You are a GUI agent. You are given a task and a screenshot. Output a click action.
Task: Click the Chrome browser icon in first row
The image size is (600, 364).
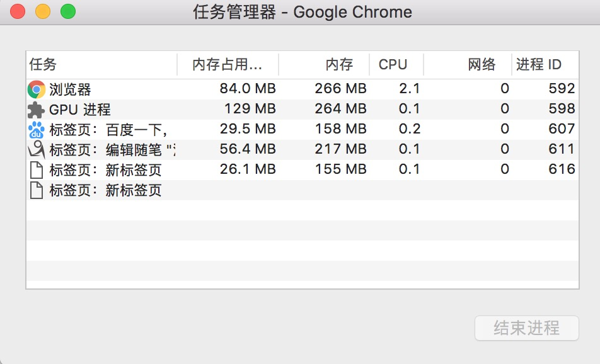click(x=36, y=89)
